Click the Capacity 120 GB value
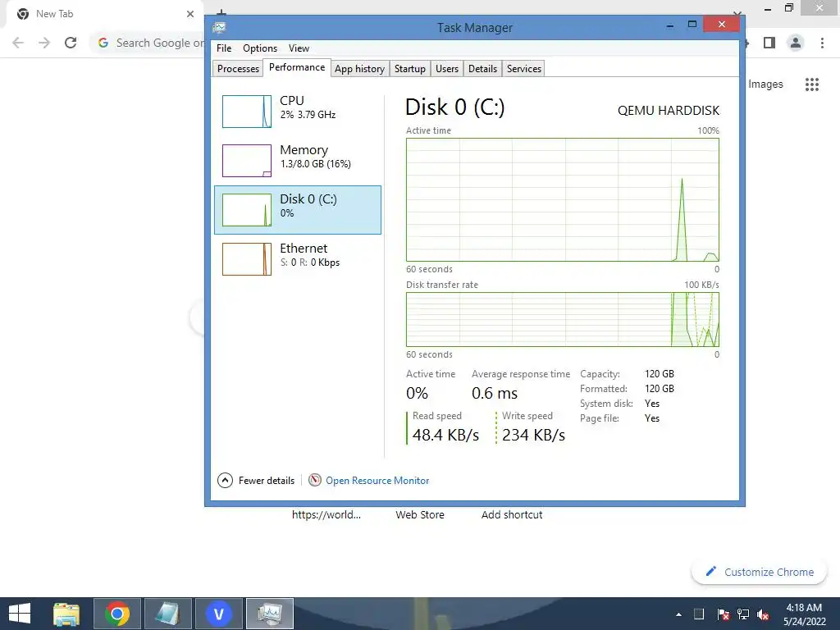 pos(660,374)
